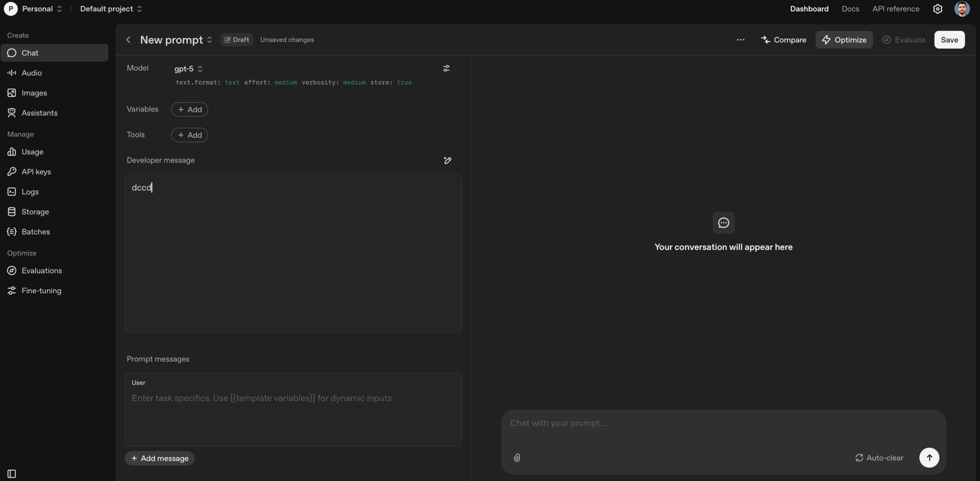
Task: Click the Evaluate button
Action: tap(904, 40)
